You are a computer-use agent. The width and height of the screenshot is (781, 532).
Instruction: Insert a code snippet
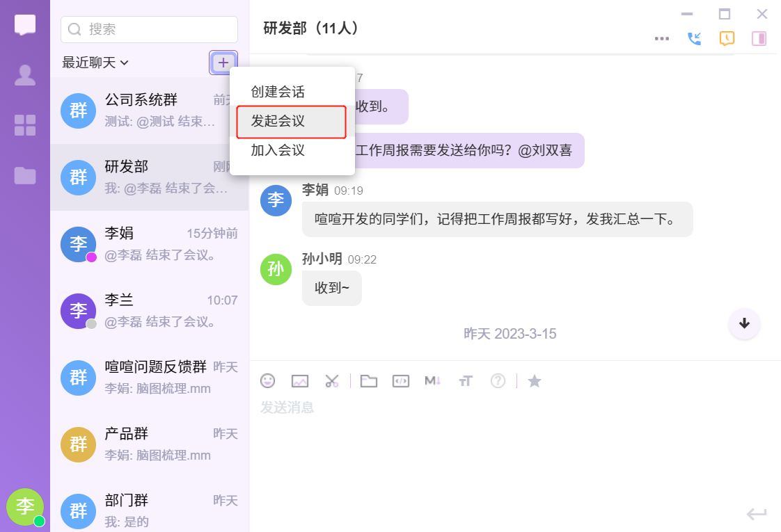coord(400,380)
